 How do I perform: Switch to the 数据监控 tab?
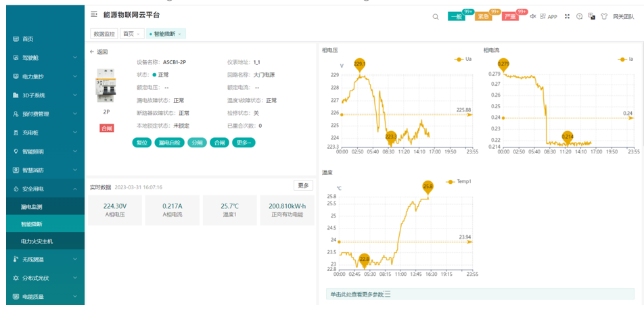(x=104, y=34)
